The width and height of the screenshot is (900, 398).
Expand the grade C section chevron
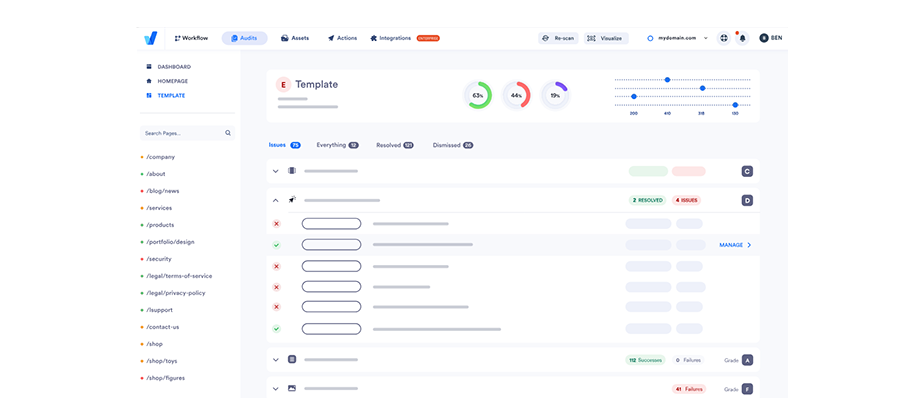(276, 171)
